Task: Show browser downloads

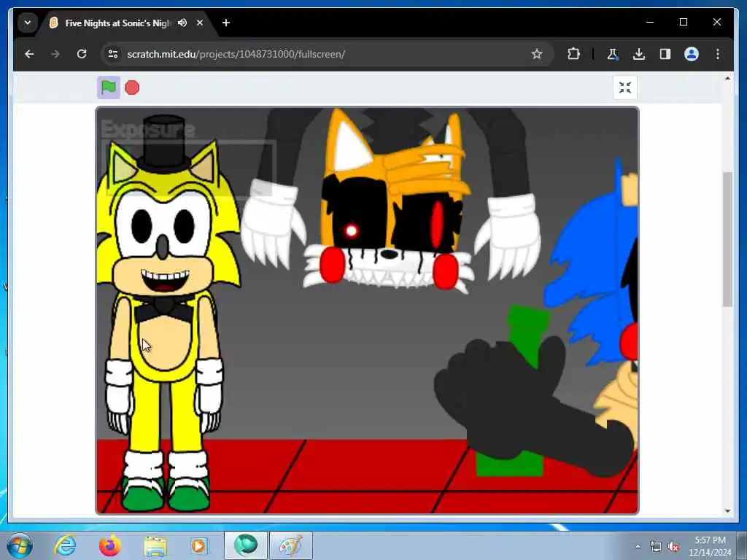Action: tap(639, 54)
